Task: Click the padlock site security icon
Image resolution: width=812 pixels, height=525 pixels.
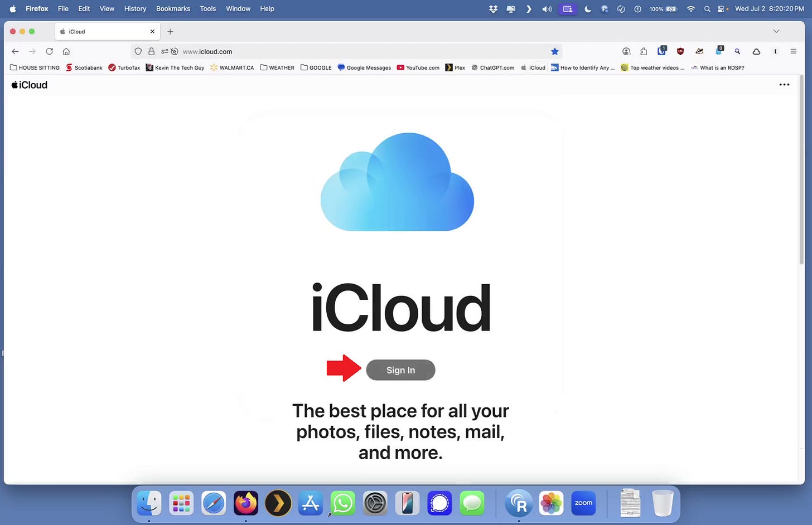Action: click(x=151, y=51)
